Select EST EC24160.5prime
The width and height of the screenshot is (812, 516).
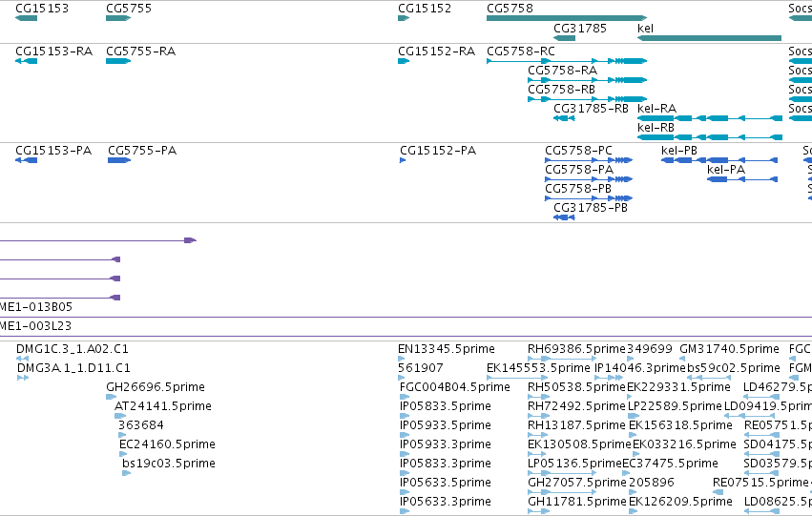click(123, 454)
